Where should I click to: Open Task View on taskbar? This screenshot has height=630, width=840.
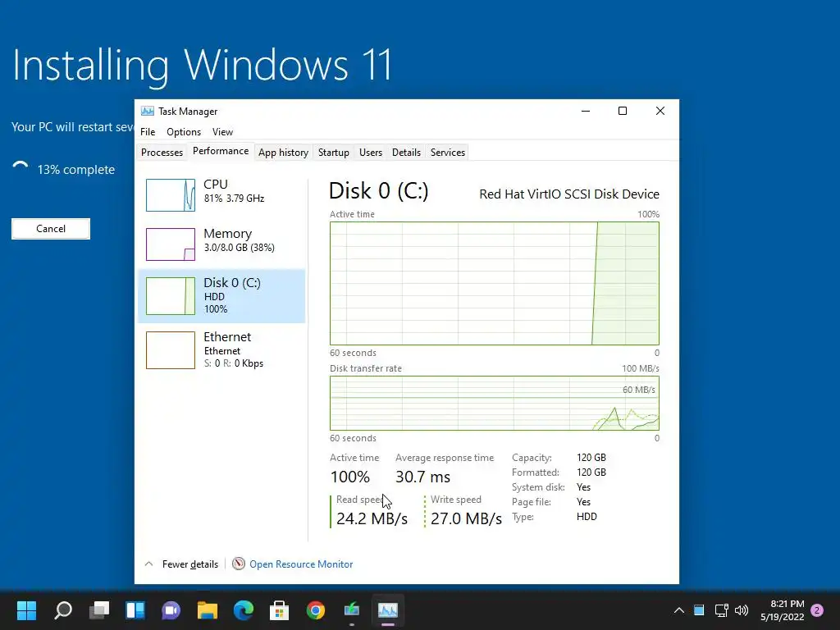coord(99,609)
